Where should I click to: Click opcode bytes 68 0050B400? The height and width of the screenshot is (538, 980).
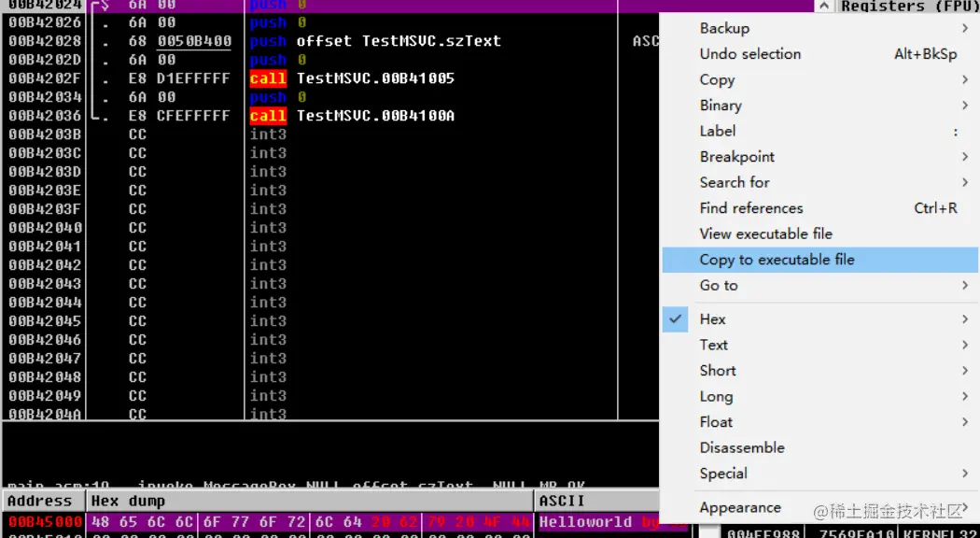[x=179, y=41]
